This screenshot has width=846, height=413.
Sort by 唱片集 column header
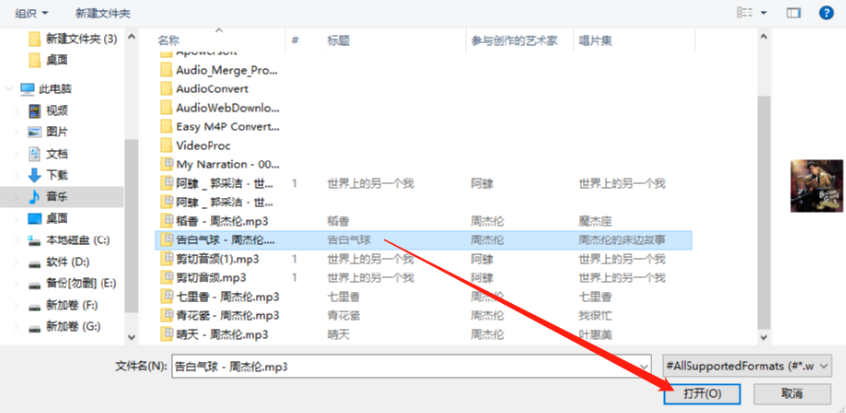coord(596,40)
